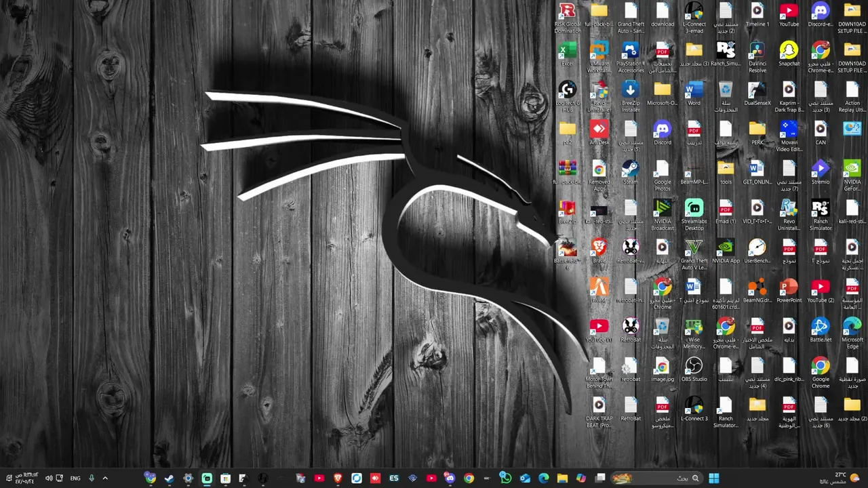This screenshot has height=488, width=868.
Task: Launch NVIDIA Broadcast shortcut
Action: tap(663, 215)
